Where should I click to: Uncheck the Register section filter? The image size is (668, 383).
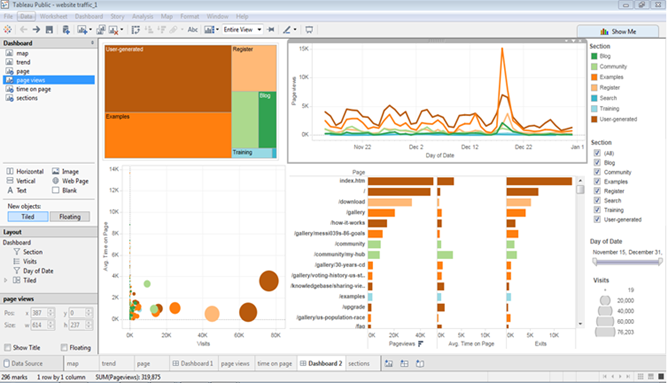click(x=597, y=191)
